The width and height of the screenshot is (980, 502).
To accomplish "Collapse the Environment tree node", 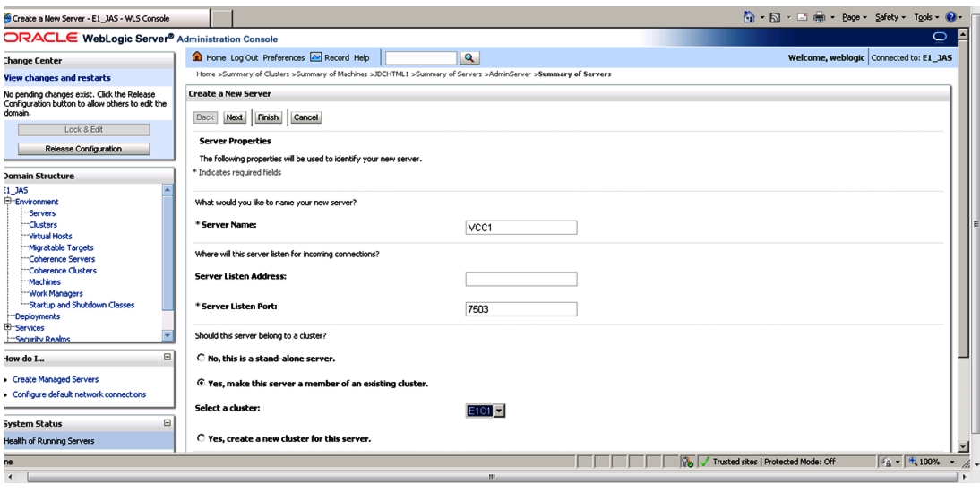I will (7, 202).
